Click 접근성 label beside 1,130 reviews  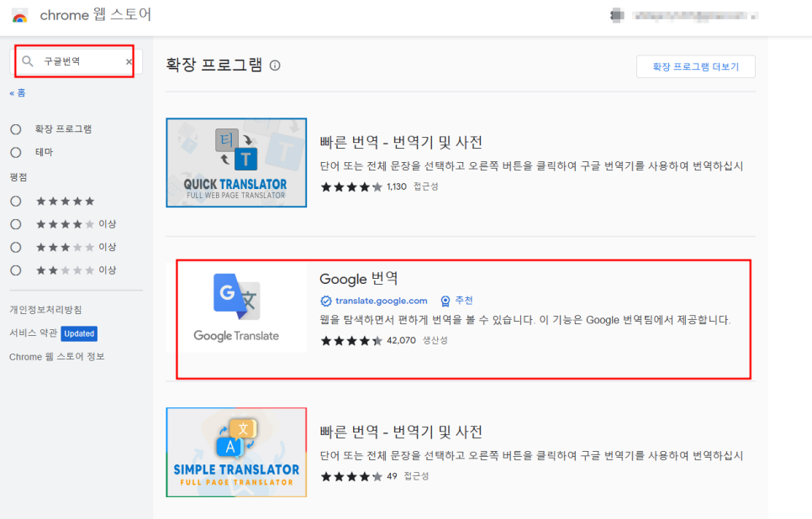425,186
